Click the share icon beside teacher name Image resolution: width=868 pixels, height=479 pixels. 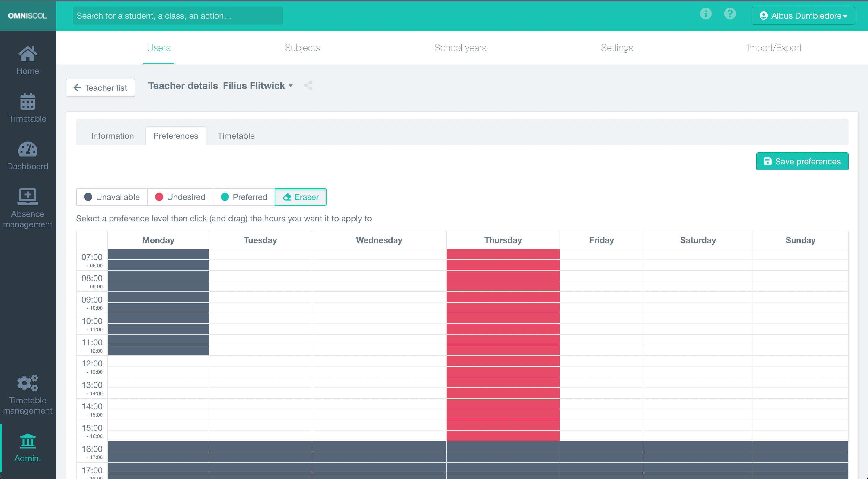[308, 86]
